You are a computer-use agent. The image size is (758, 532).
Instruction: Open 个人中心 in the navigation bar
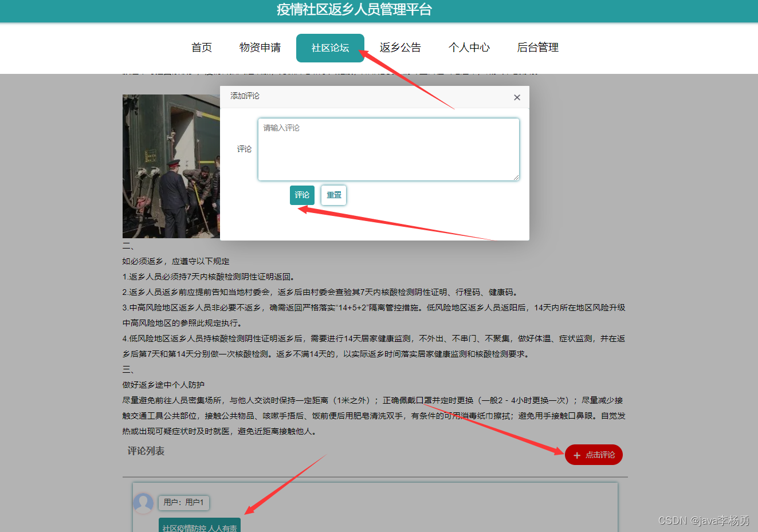469,48
